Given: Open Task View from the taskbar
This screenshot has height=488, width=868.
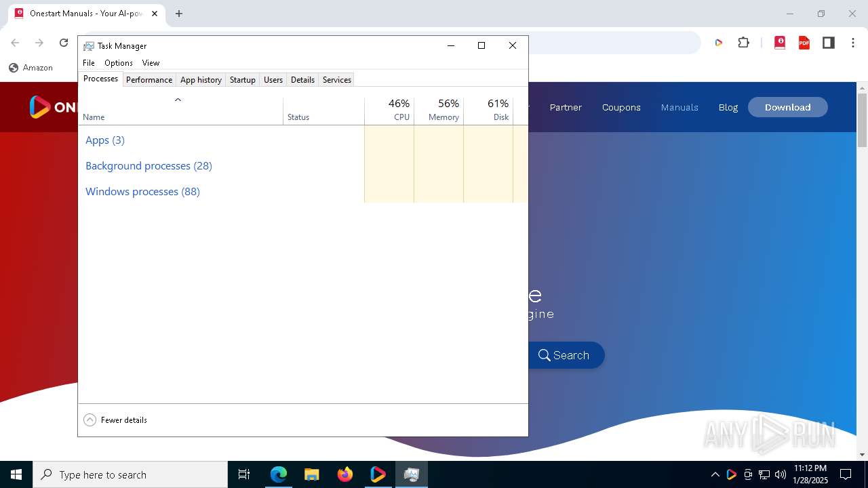Looking at the screenshot, I should coord(244,474).
